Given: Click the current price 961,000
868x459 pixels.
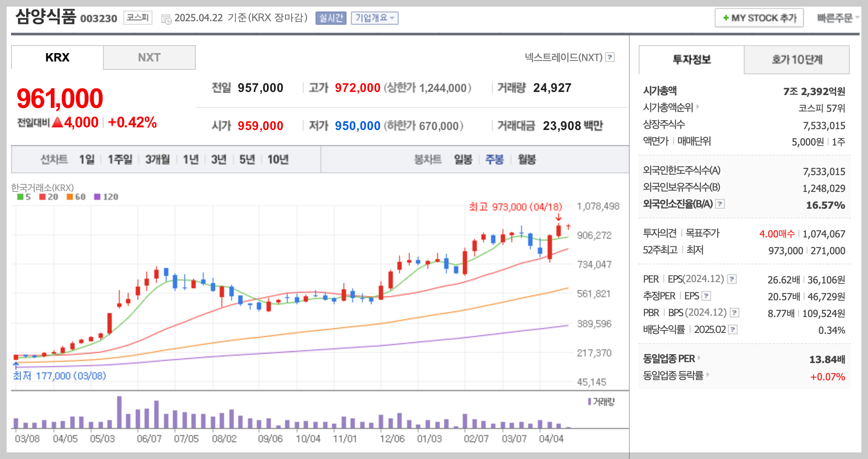Looking at the screenshot, I should click(60, 98).
